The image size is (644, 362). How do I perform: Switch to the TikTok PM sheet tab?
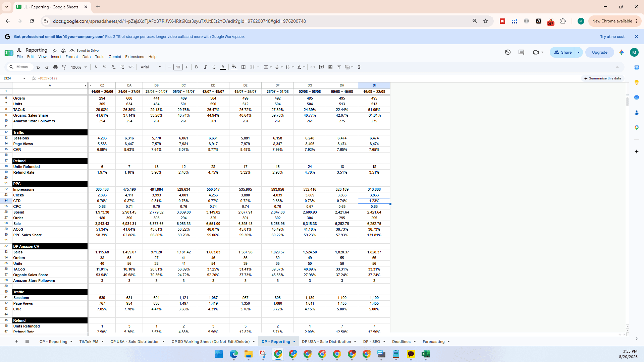tap(89, 342)
